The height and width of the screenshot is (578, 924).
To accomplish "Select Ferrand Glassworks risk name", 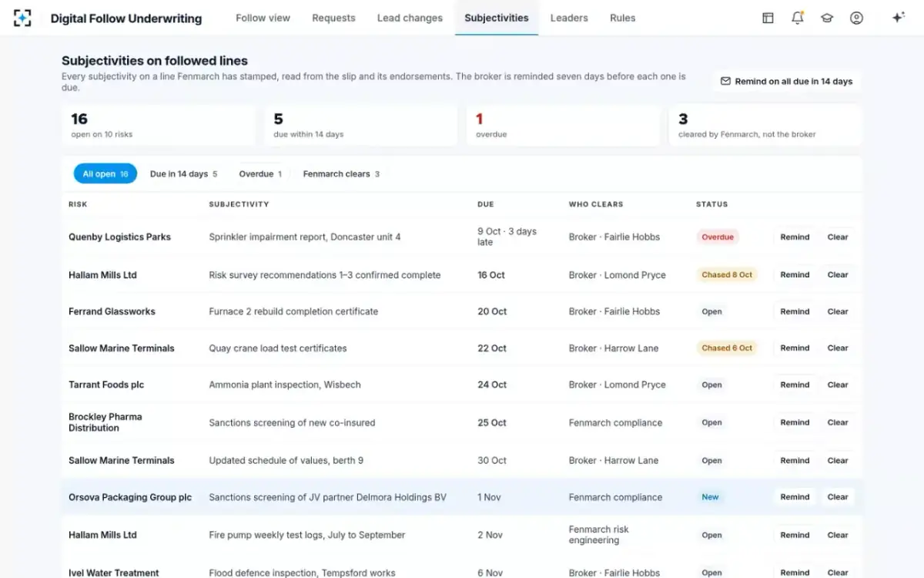I will [112, 312].
